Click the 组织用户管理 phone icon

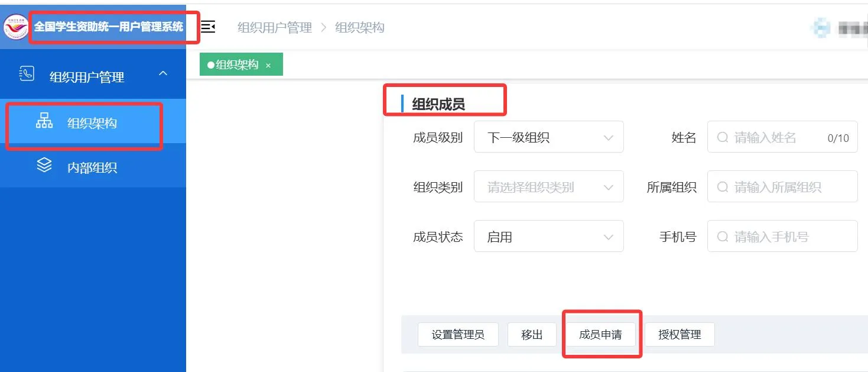click(x=27, y=74)
